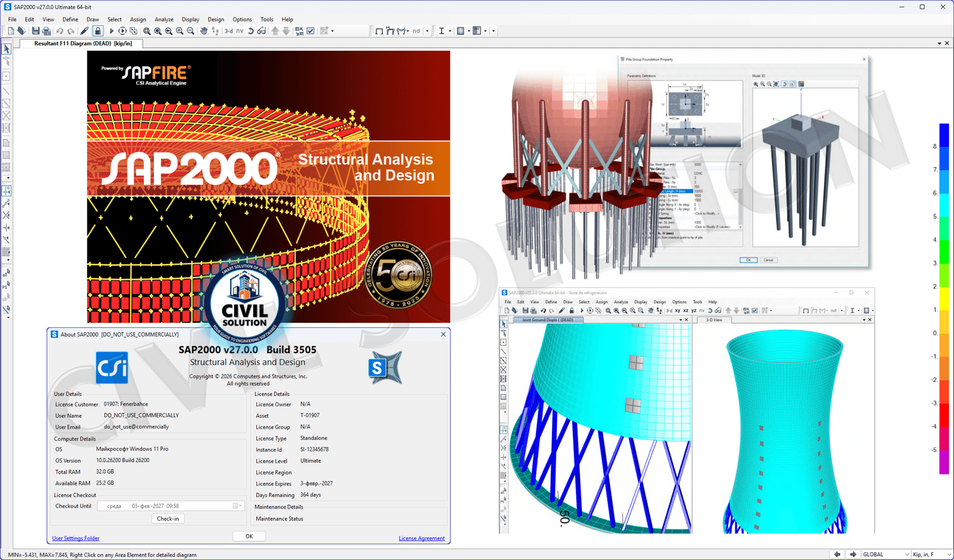Open the Assign menu in the inner SAP2000 window
954x560 pixels.
(601, 302)
